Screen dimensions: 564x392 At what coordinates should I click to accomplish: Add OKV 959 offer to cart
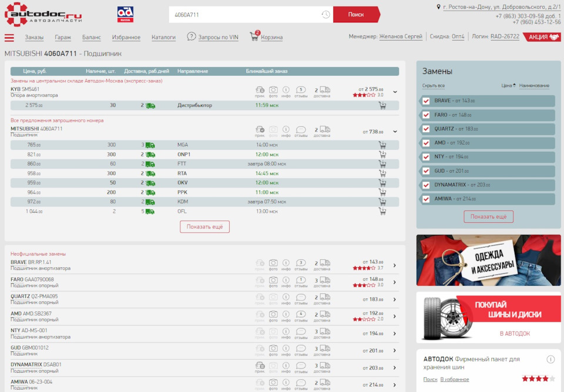click(382, 183)
